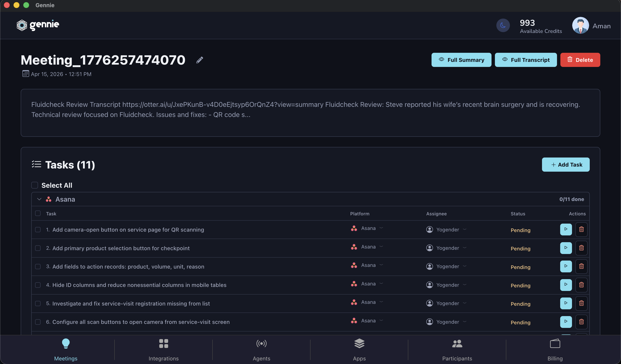Collapse the Asana task group
The width and height of the screenshot is (621, 364).
pos(39,199)
